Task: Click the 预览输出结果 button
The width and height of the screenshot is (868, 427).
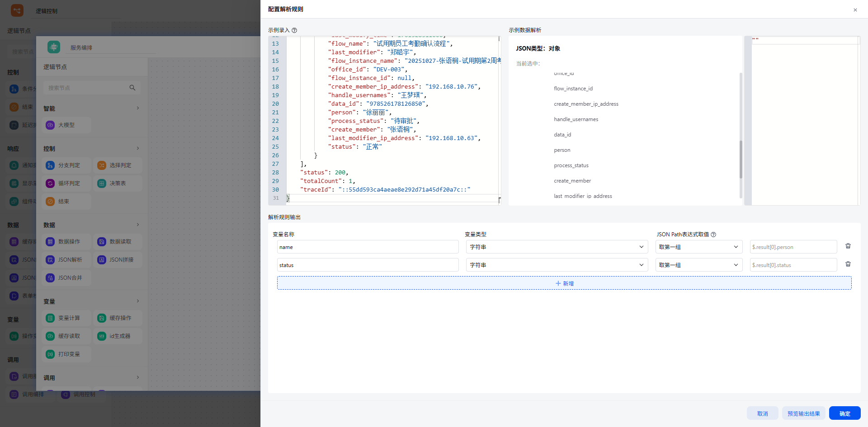Action: 803,413
